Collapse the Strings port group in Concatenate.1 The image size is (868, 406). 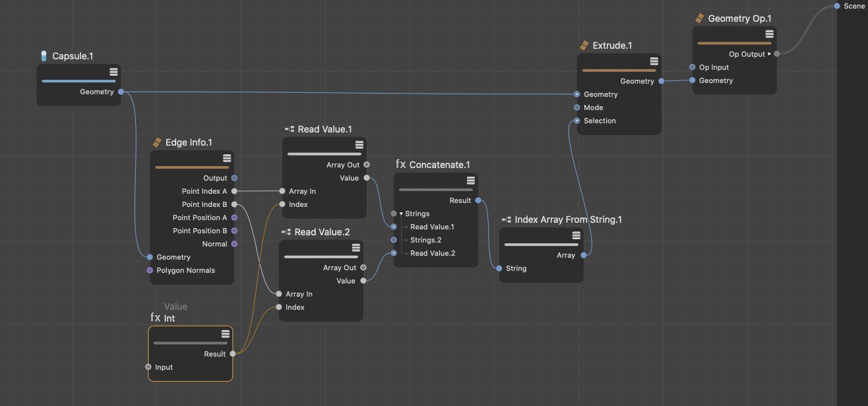coord(401,214)
